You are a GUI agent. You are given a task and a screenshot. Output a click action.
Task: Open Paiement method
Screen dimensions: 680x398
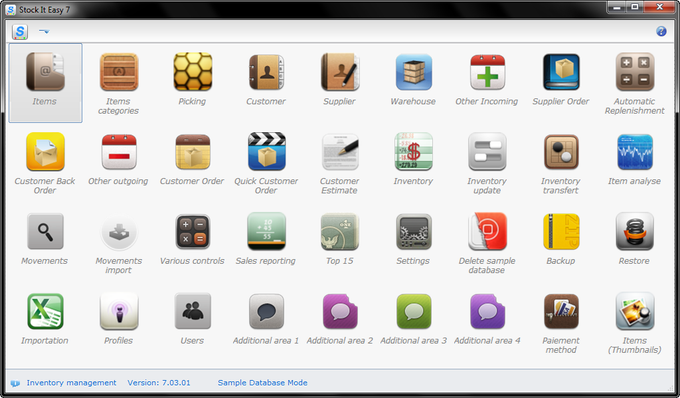coord(561,311)
